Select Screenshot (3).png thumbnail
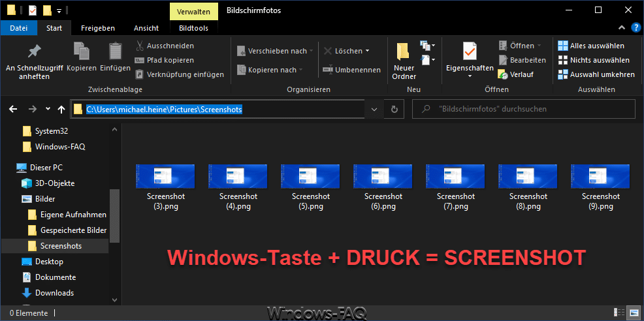The height and width of the screenshot is (321, 644). 165,177
